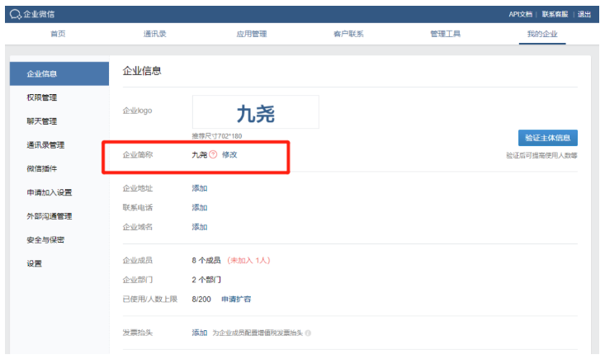Click the info icon after 发票抬头 description
This screenshot has height=364, width=605.
pyautogui.click(x=308, y=333)
